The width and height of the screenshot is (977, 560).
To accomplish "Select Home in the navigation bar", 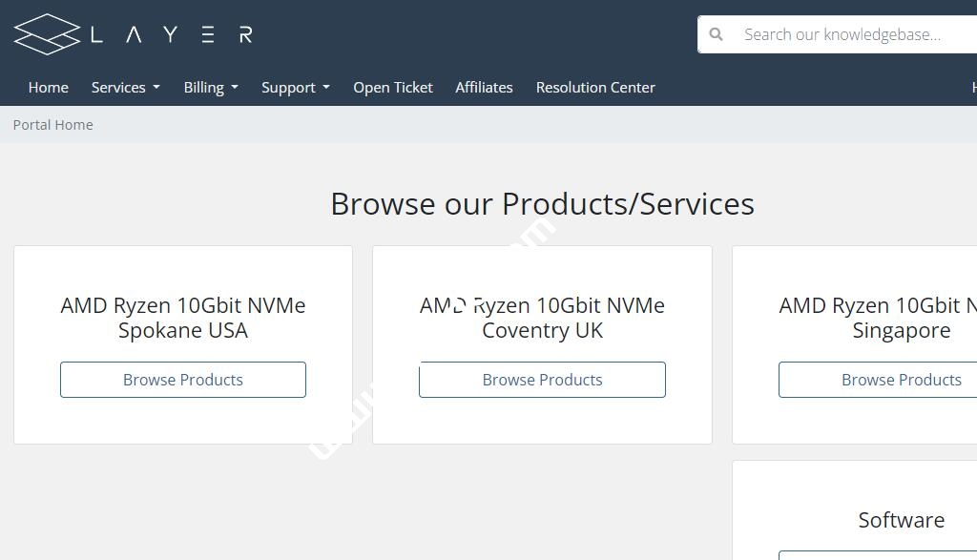I will click(48, 87).
